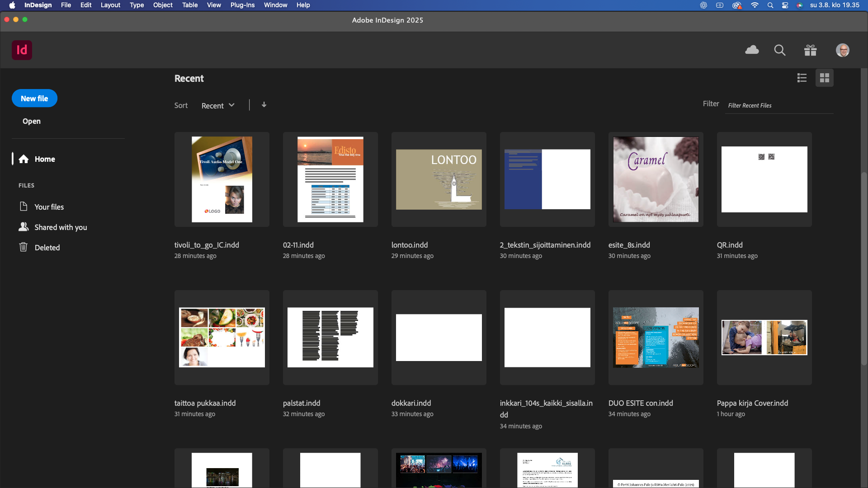Click the Siri icon in menu bar
This screenshot has height=488, width=868.
(800, 5)
